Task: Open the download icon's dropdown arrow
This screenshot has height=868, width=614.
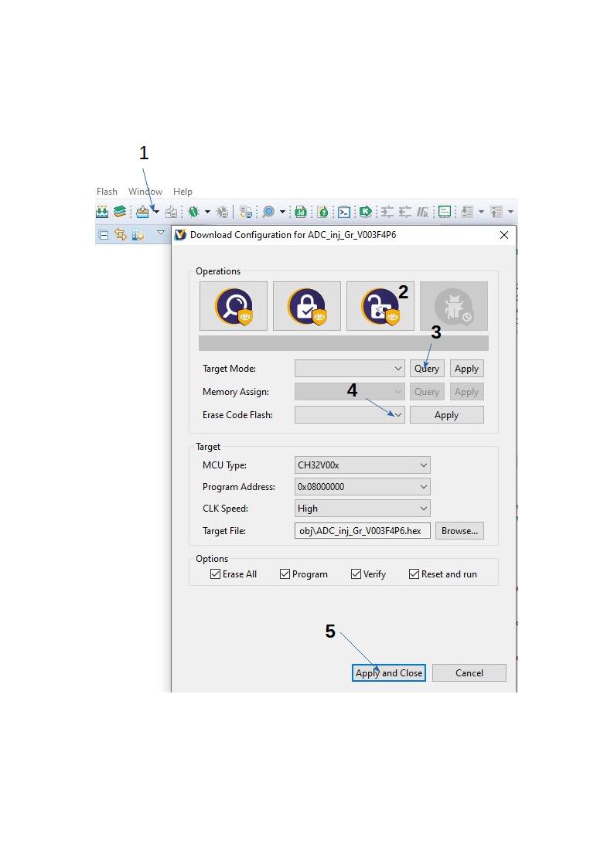Action: coord(156,212)
